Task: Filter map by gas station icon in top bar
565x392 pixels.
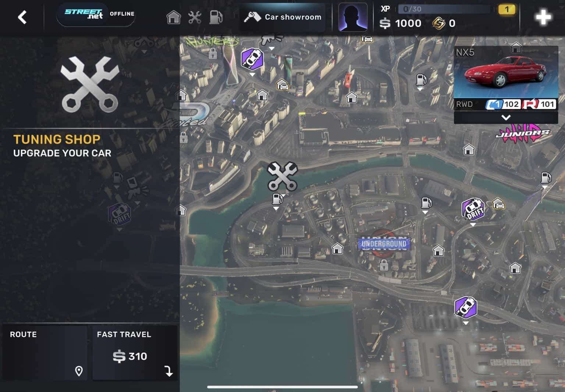Action: [x=216, y=17]
